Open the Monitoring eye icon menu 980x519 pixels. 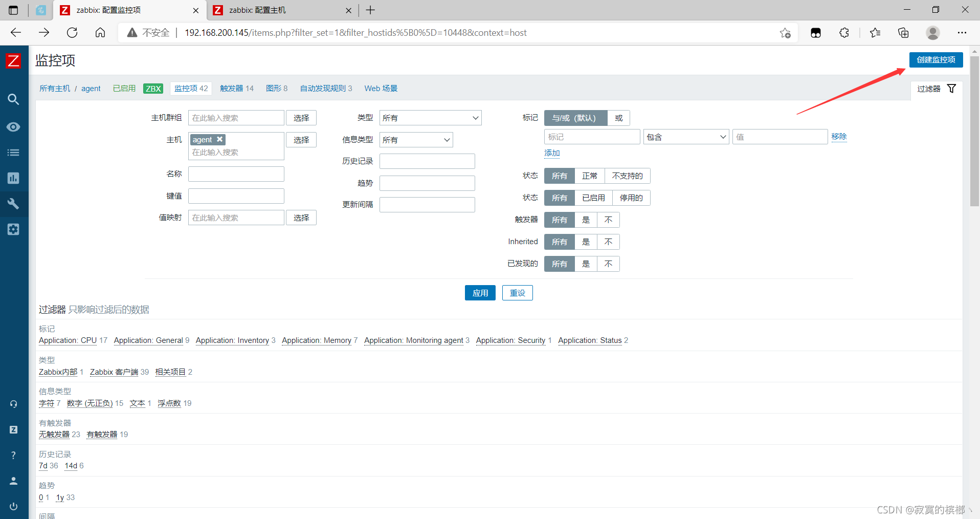[13, 126]
